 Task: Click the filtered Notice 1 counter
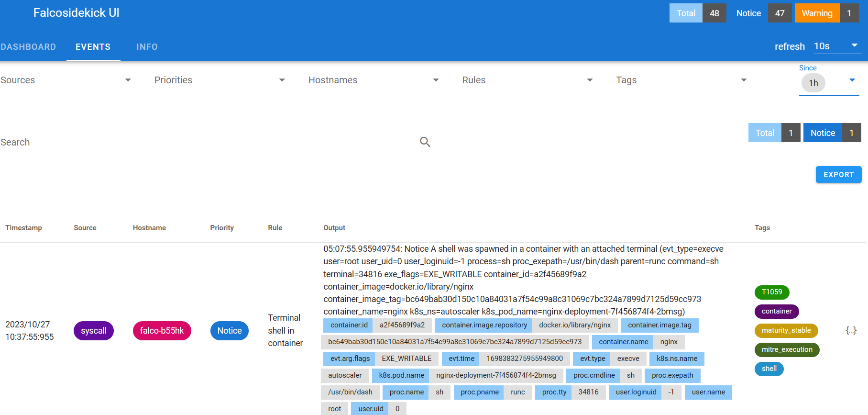point(832,133)
